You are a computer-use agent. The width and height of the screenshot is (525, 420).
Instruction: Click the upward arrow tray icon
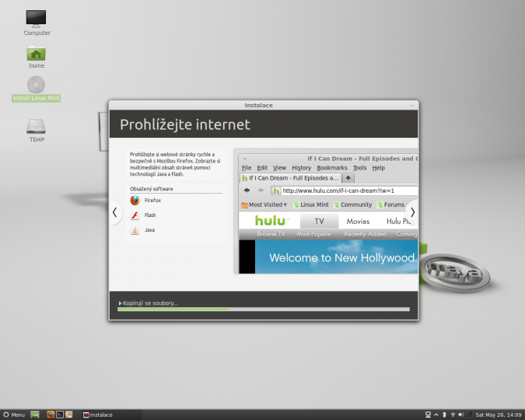click(x=436, y=415)
